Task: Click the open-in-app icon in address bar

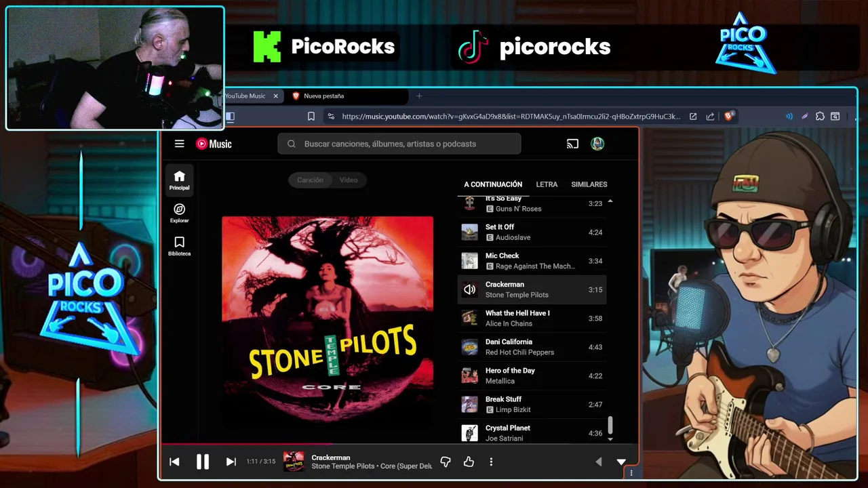Action: tap(693, 117)
